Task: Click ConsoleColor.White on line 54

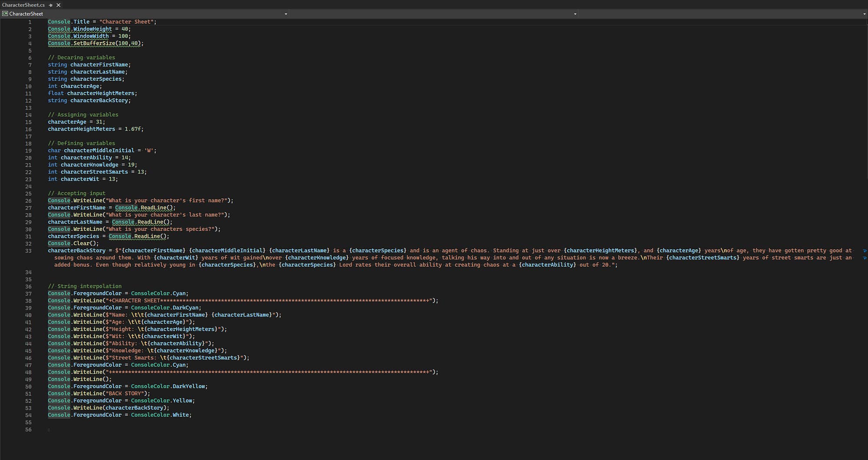Action: pos(161,415)
